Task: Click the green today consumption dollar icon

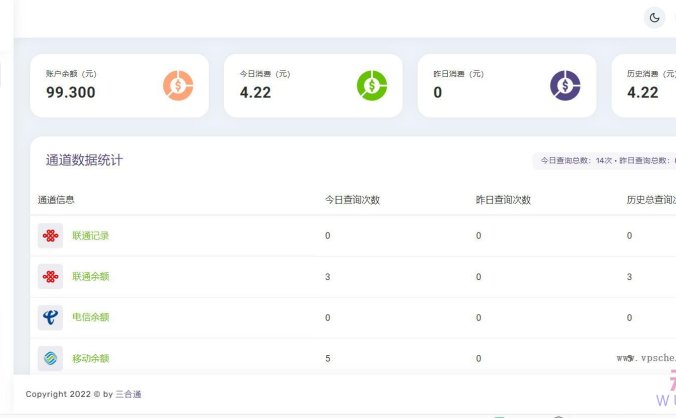Action: point(372,86)
